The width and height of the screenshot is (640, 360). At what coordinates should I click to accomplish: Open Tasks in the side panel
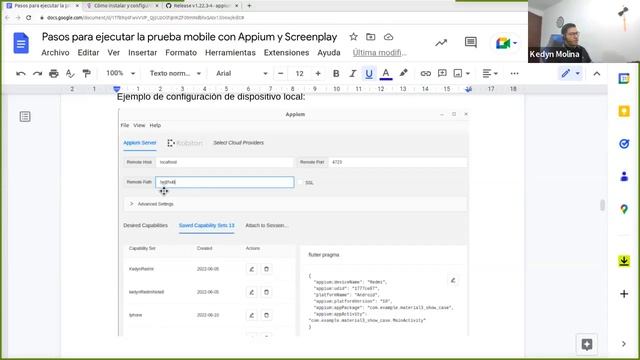tap(624, 144)
